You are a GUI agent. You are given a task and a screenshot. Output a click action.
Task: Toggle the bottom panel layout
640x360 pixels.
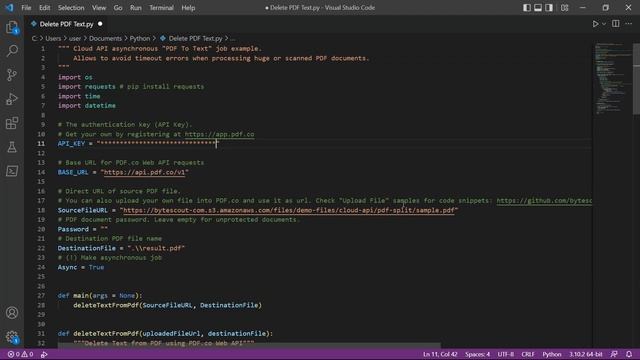(x=538, y=8)
